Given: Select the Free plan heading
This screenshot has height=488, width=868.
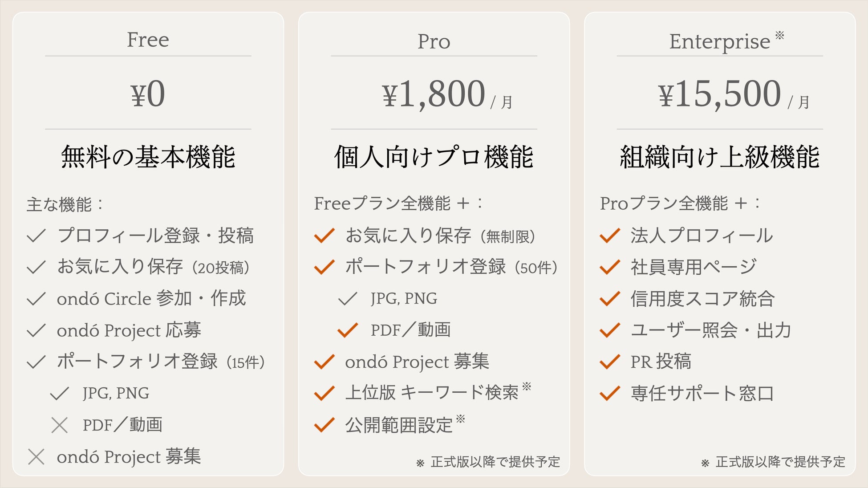Looking at the screenshot, I should (x=148, y=40).
